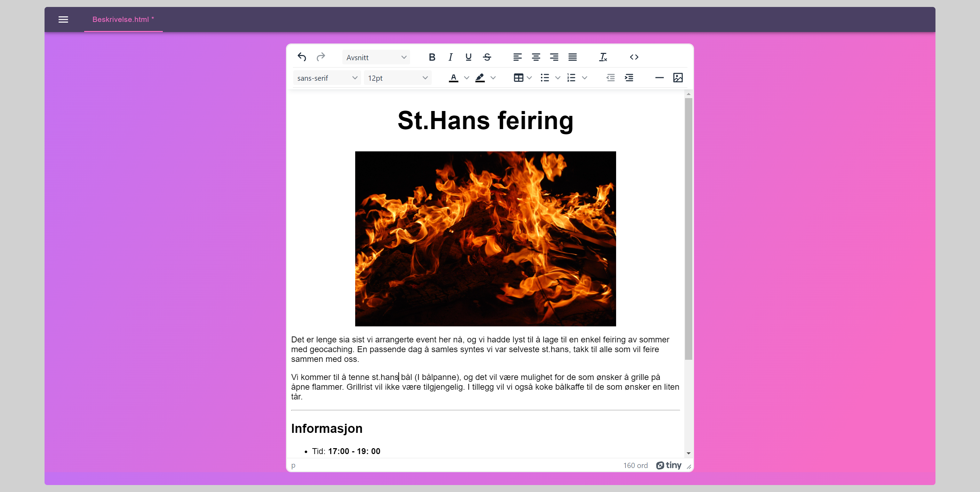Click the Tid: 17:00 - 19: 00 bullet
This screenshot has height=492, width=980.
tap(346, 451)
